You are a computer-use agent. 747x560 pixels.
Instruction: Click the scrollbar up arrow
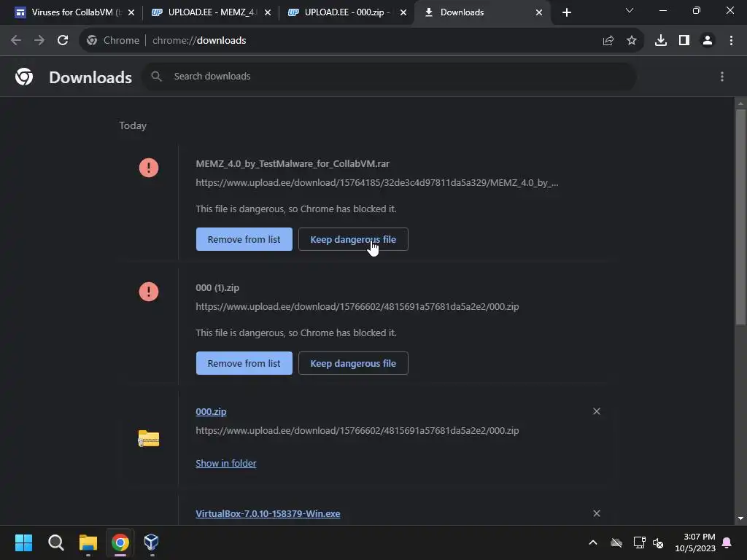click(x=740, y=104)
